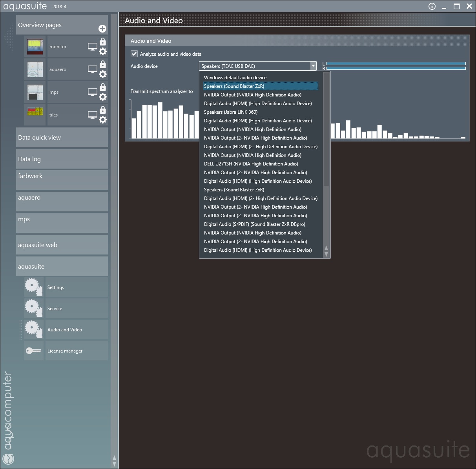
Task: Open gear settings for aquaero overview page
Action: tap(103, 74)
